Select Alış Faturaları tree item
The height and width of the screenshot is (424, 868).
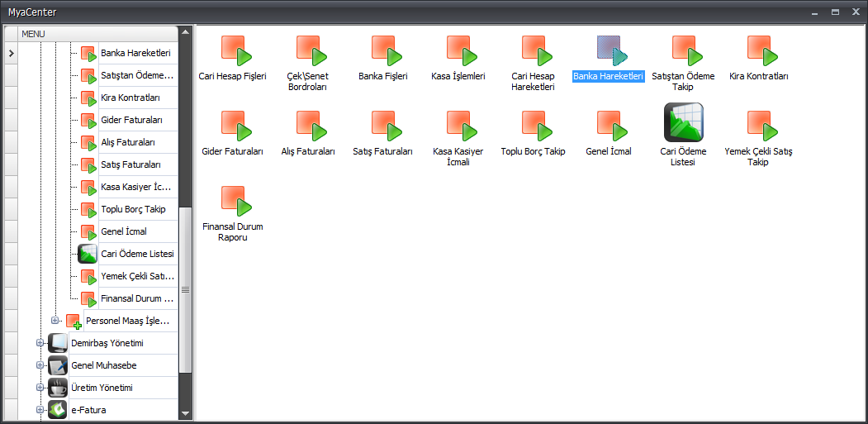[128, 142]
